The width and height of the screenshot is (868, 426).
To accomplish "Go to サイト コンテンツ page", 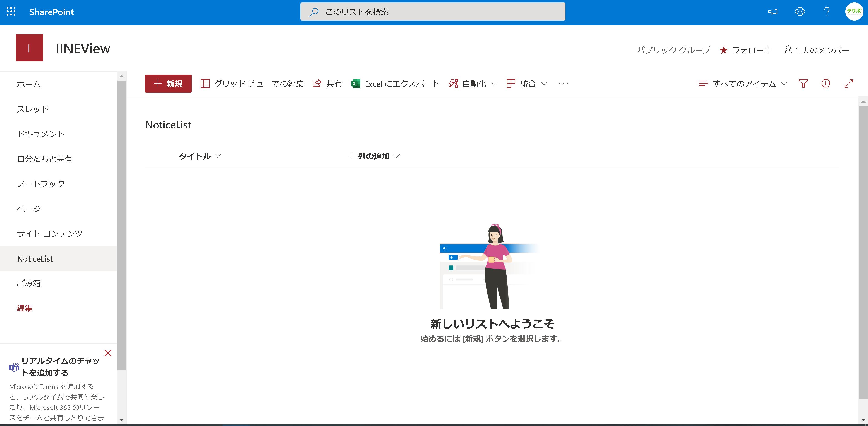I will pos(49,233).
